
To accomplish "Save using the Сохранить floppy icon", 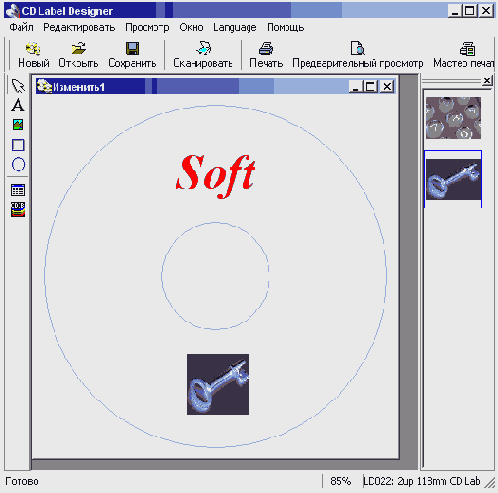I will click(132, 49).
